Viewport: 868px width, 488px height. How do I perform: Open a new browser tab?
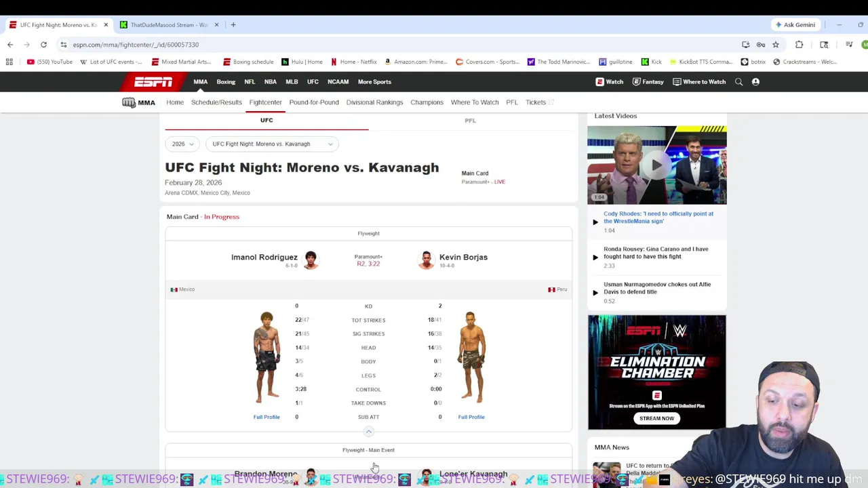tap(233, 25)
